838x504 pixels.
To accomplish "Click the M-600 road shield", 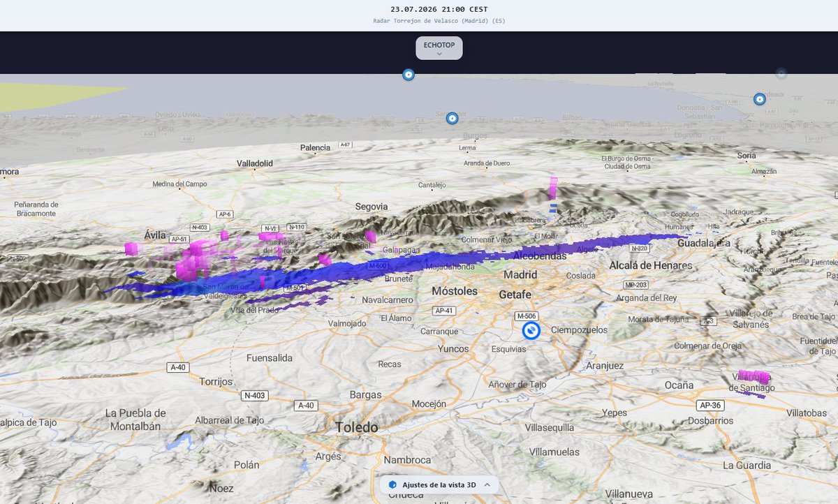I will pyautogui.click(x=376, y=265).
